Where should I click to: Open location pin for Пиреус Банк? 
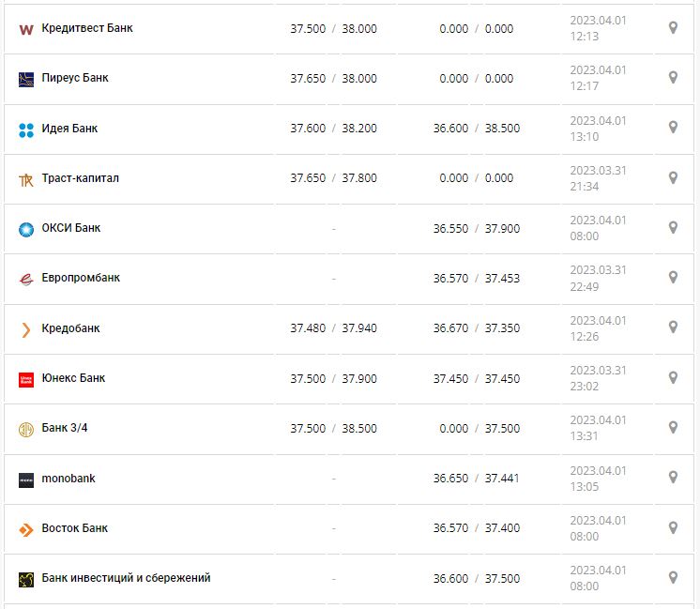coord(673,78)
